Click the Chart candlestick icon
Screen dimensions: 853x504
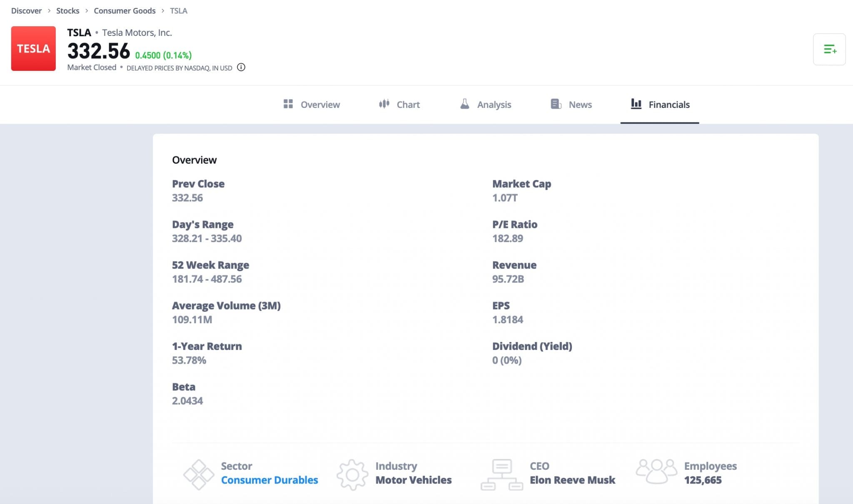(x=384, y=104)
